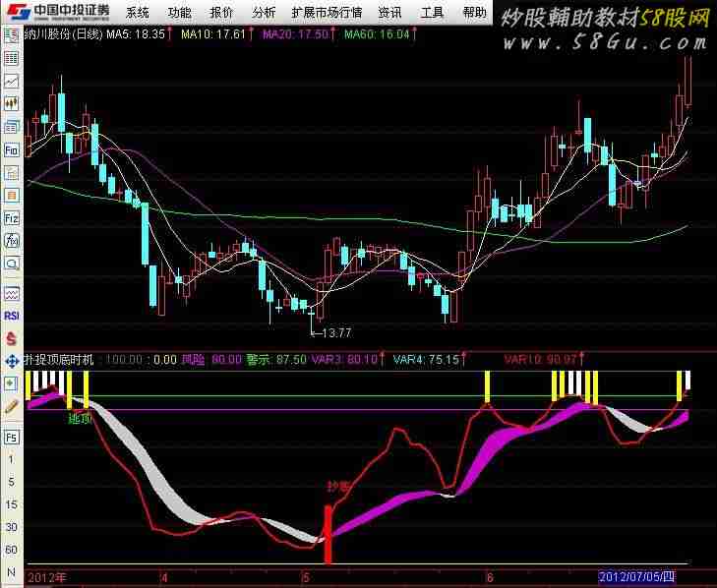Click the 捕捉顶底时机 indicator label
Image resolution: width=717 pixels, height=588 pixels.
coord(59,360)
